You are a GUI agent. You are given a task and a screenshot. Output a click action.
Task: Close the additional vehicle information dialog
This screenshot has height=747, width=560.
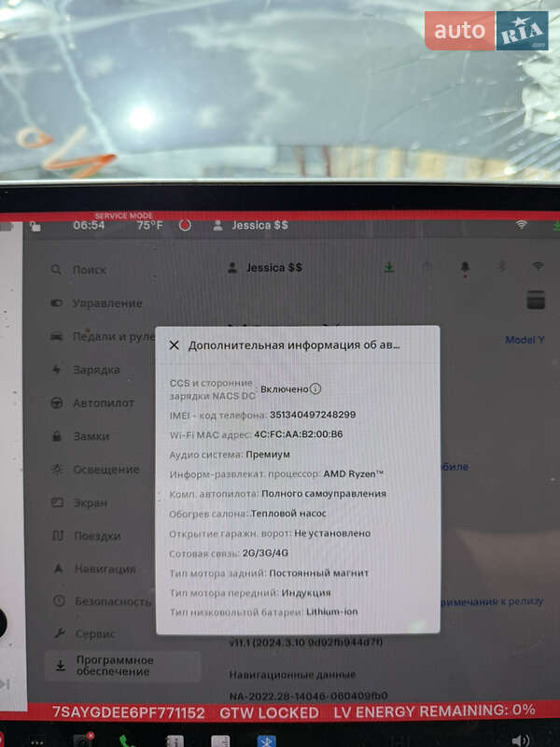click(175, 345)
